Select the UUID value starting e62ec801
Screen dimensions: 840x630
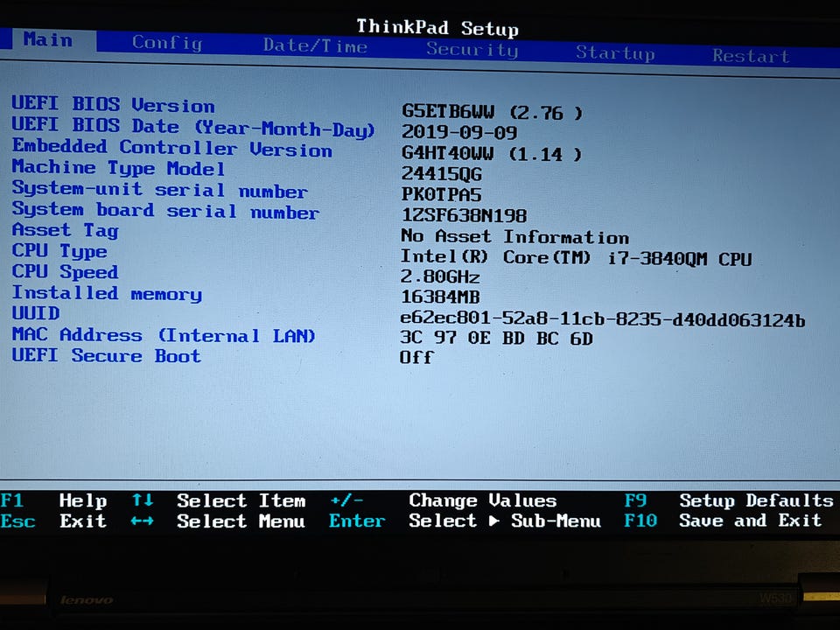[603, 319]
